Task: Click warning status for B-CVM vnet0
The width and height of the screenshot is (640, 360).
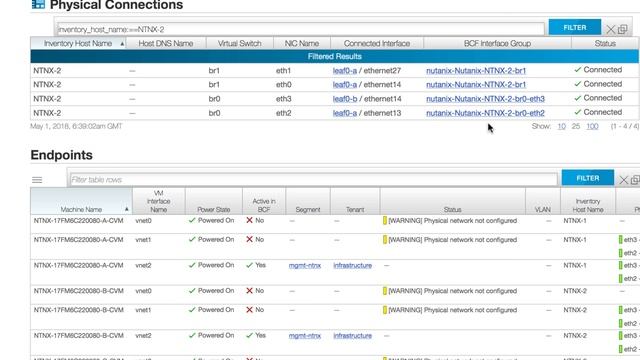Action: pos(450,291)
